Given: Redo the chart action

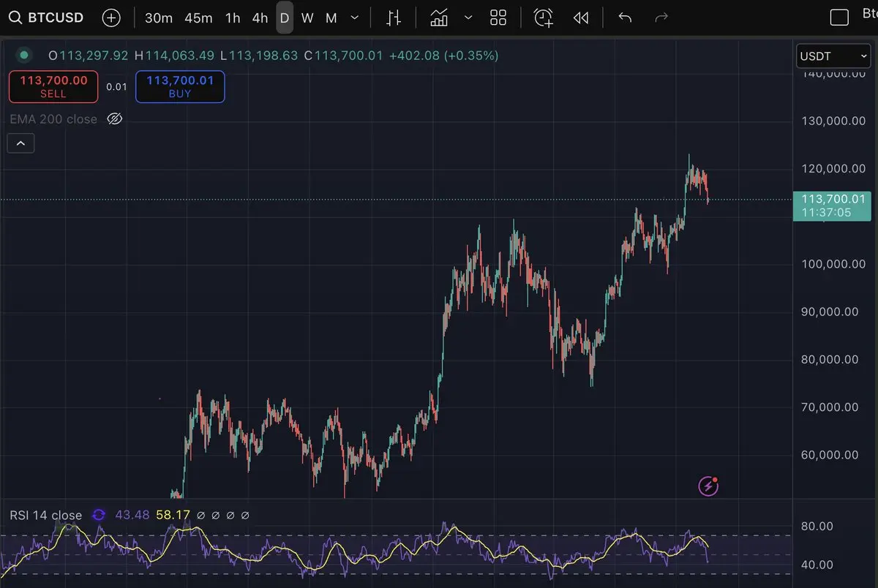Looking at the screenshot, I should [661, 18].
